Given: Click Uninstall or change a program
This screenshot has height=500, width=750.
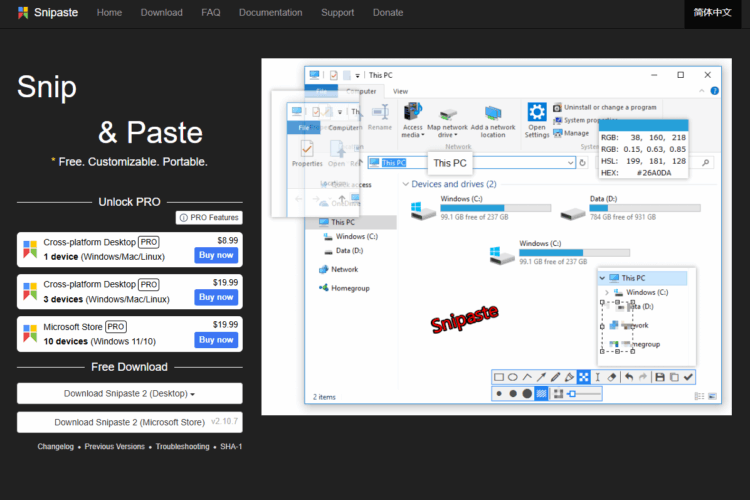Looking at the screenshot, I should pos(605,108).
